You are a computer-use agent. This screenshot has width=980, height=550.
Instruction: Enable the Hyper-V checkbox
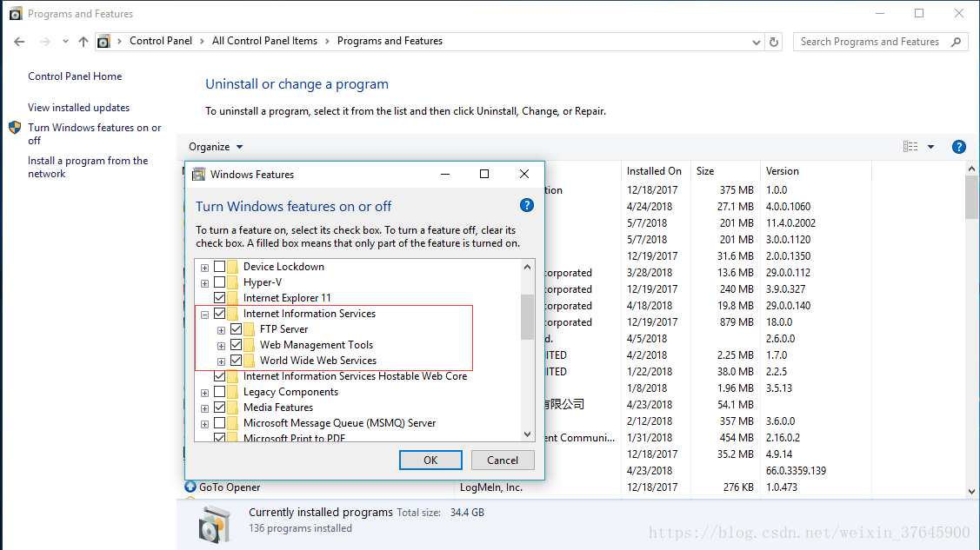(219, 282)
